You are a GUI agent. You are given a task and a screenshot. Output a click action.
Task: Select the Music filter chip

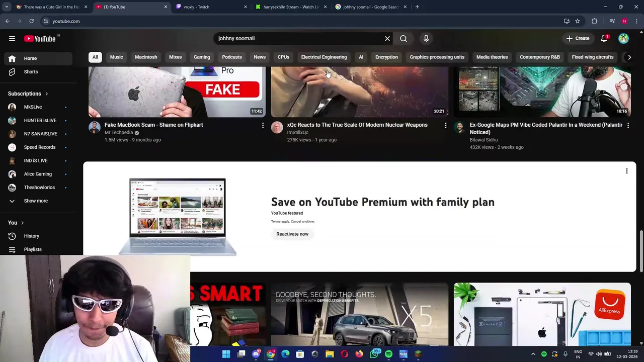(x=116, y=57)
